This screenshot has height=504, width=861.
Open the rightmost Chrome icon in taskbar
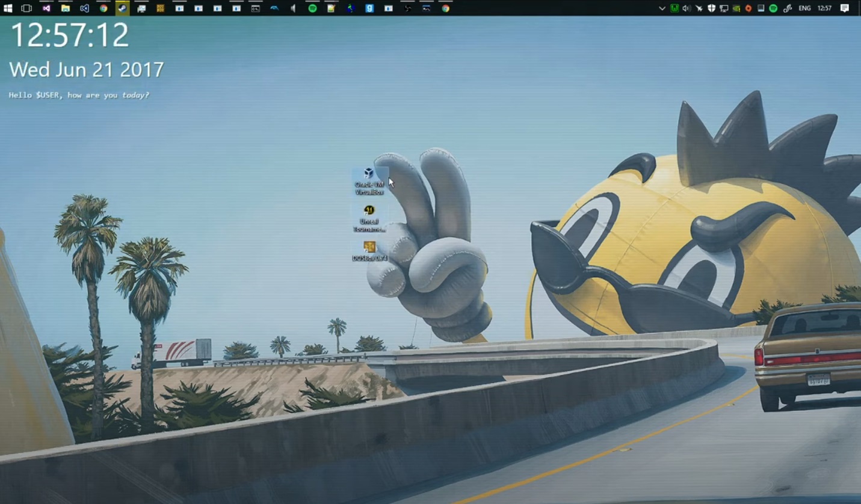(x=446, y=8)
